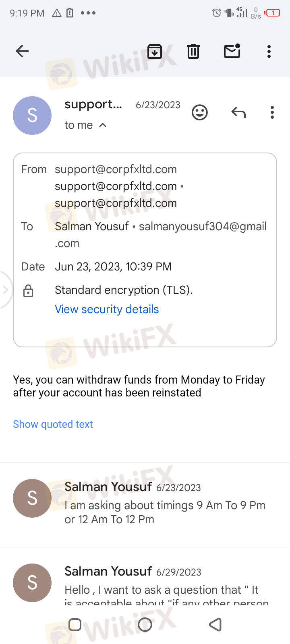This screenshot has height=644, width=290.
Task: Open message options three-dot menu
Action: 272,113
